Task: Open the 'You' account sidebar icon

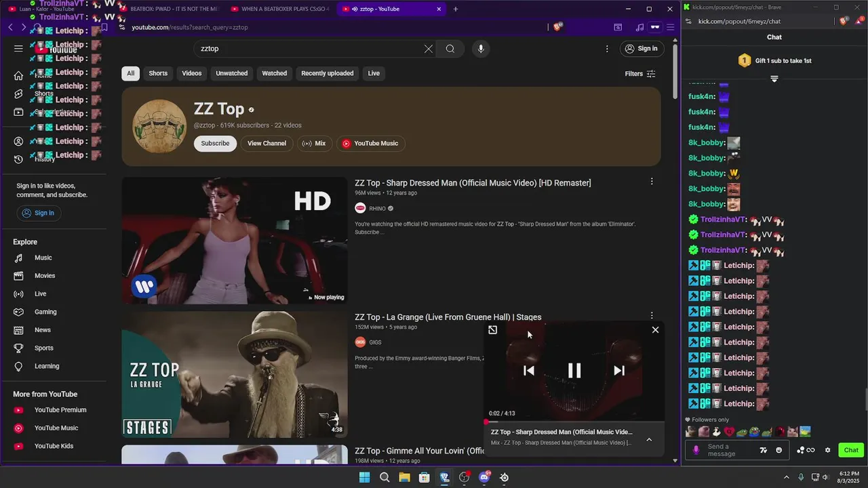Action: click(18, 142)
